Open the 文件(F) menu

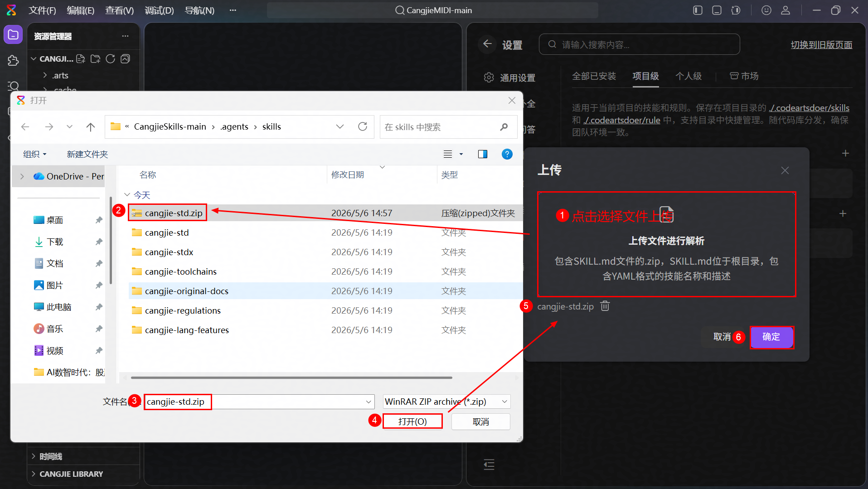[x=42, y=10]
